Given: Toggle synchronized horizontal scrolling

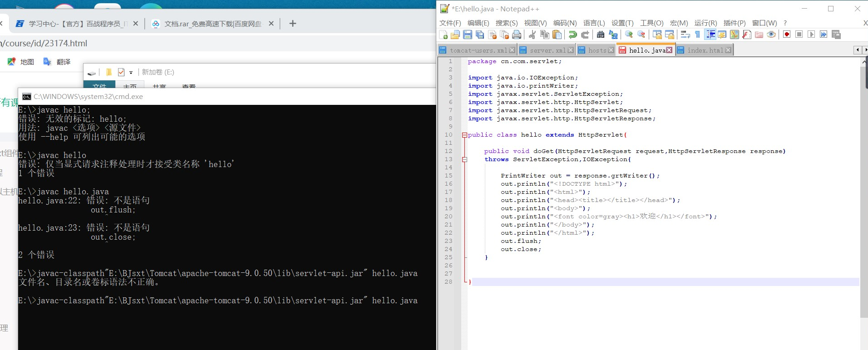Looking at the screenshot, I should [669, 35].
